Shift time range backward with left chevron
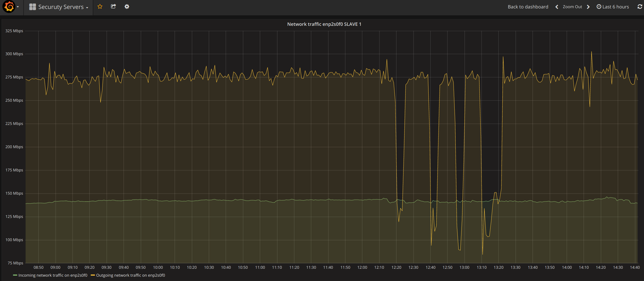644x281 pixels. tap(557, 7)
